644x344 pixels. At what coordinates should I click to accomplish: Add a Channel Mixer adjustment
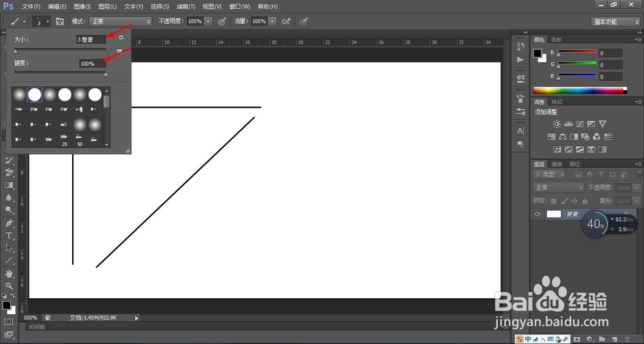coord(597,137)
